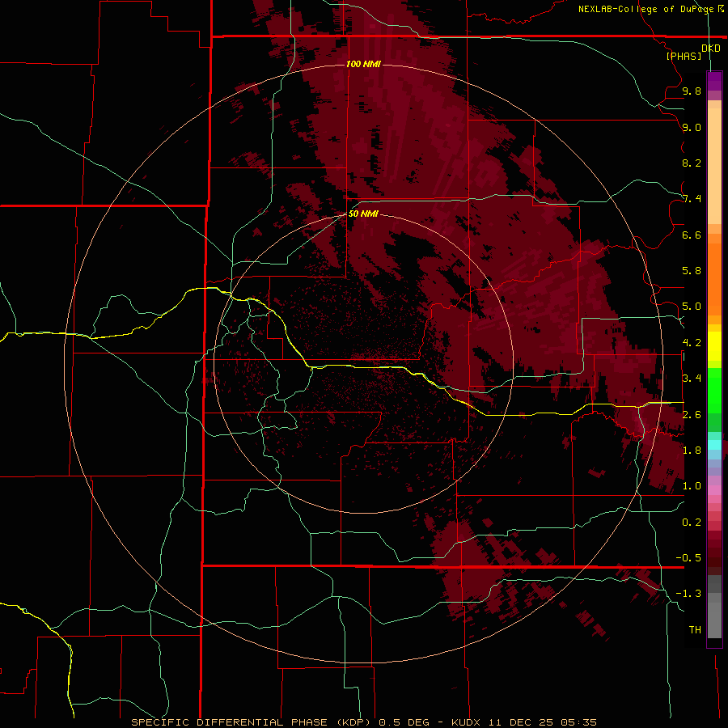Viewport: 728px width, 728px height.
Task: Pick the yellow band of the colorbar
Action: pos(714,346)
